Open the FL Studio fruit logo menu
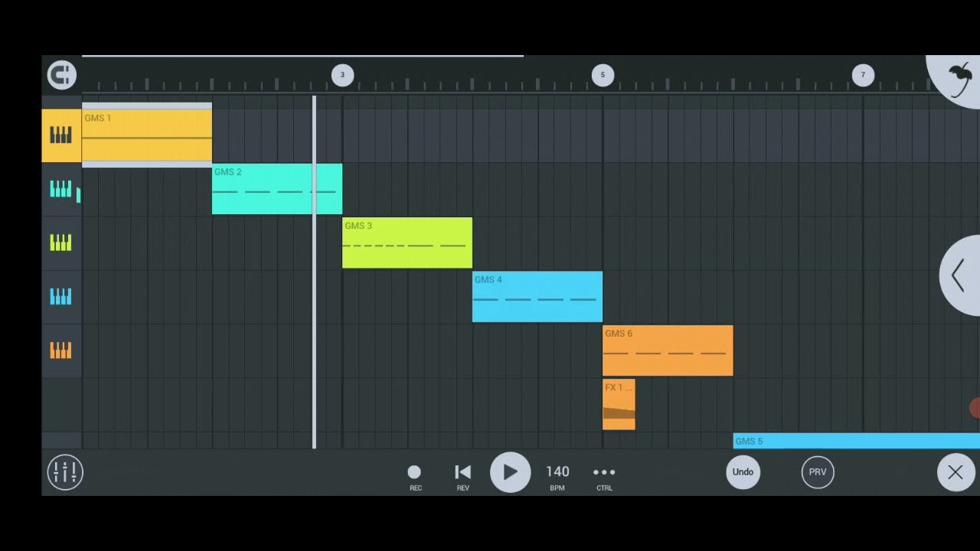The width and height of the screenshot is (980, 551). [958, 79]
